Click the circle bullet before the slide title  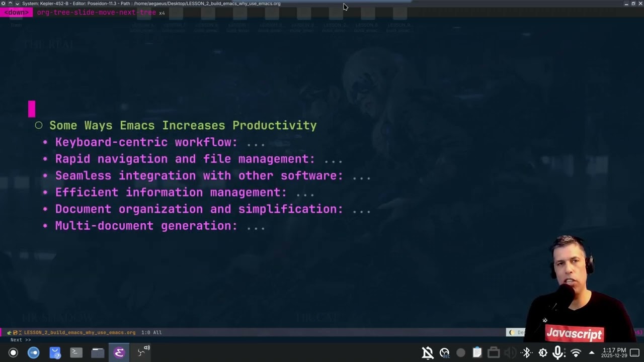[x=39, y=125]
